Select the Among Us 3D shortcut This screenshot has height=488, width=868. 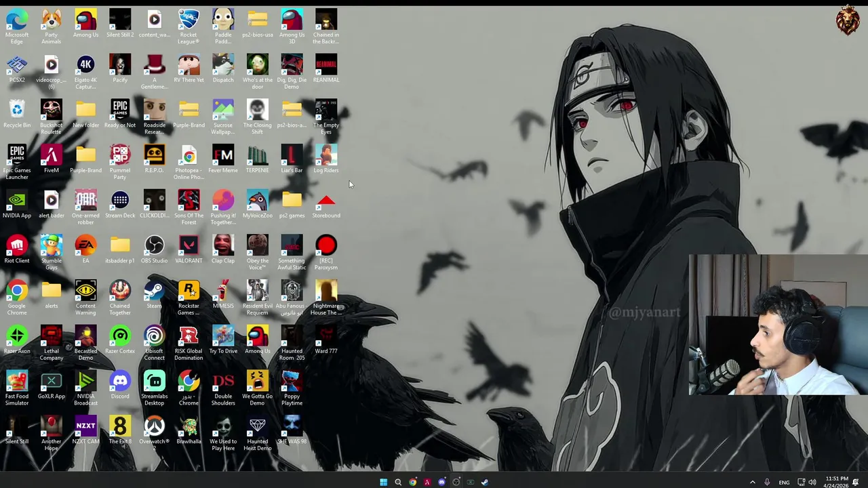coord(292,27)
